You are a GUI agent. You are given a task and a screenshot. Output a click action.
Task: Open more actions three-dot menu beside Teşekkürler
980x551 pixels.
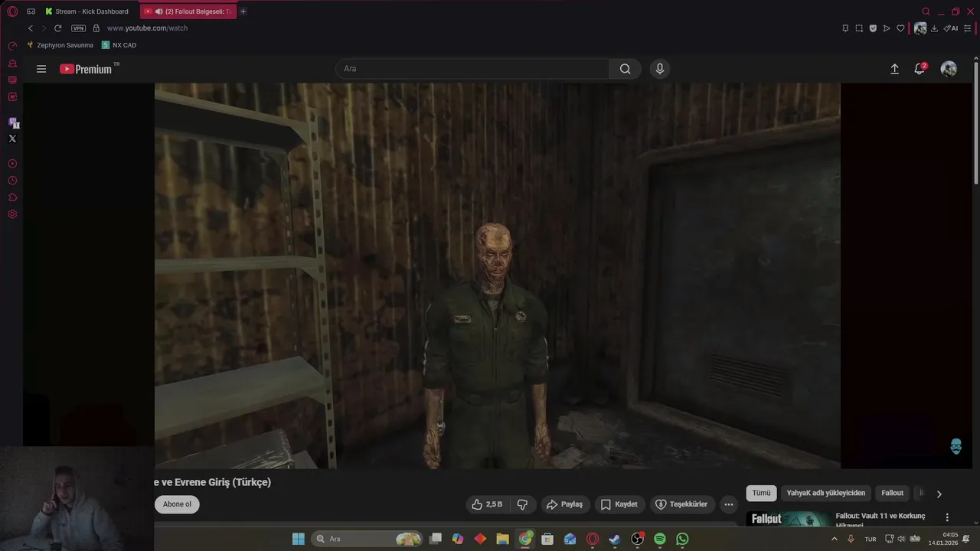click(729, 504)
